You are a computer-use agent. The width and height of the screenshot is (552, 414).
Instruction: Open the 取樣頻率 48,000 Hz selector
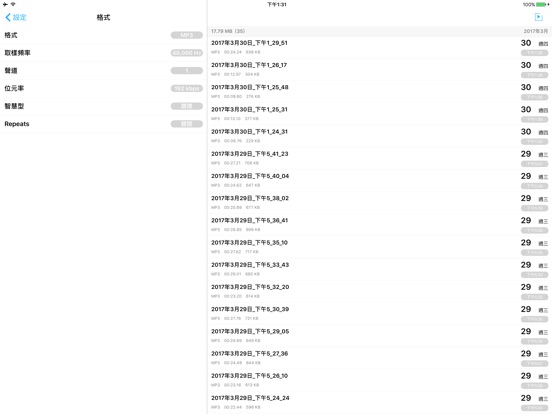pos(187,53)
